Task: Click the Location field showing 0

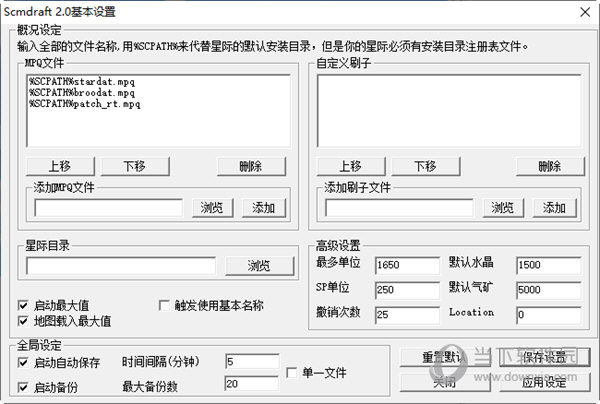Action: pos(548,315)
